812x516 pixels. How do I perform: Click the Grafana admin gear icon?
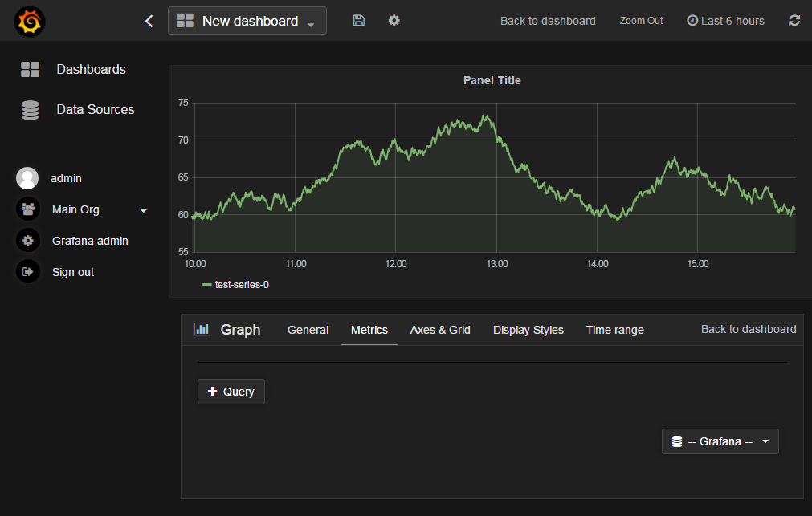tap(28, 241)
